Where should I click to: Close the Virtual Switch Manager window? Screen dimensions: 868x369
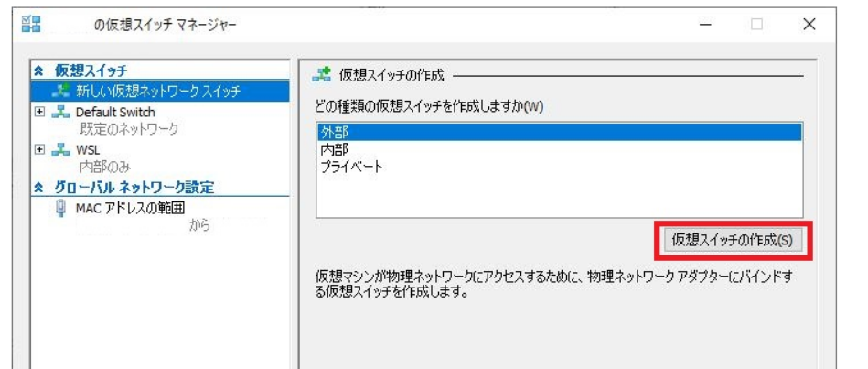click(809, 25)
